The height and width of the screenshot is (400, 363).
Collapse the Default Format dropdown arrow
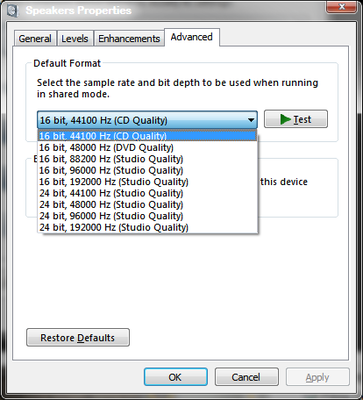tap(251, 120)
